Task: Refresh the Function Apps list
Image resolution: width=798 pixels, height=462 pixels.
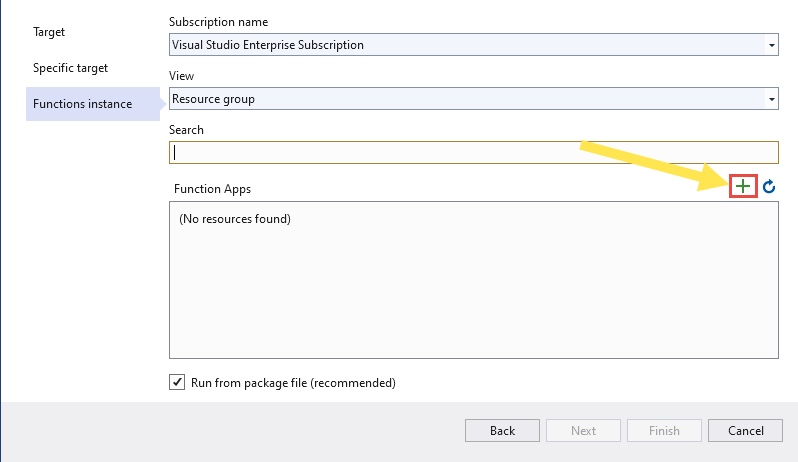Action: click(x=769, y=187)
